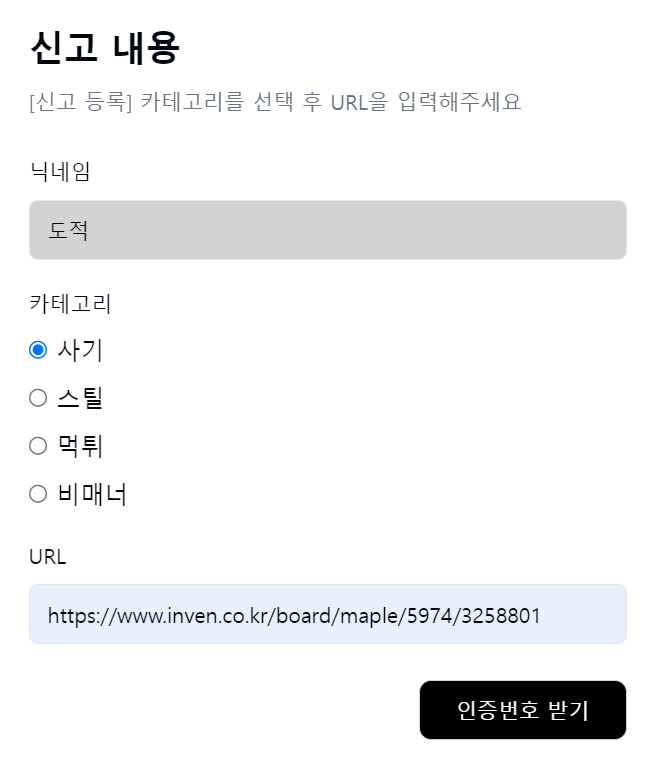Viewport: 655px width, 768px height.
Task: Click the 닉네임 field label
Action: point(60,172)
